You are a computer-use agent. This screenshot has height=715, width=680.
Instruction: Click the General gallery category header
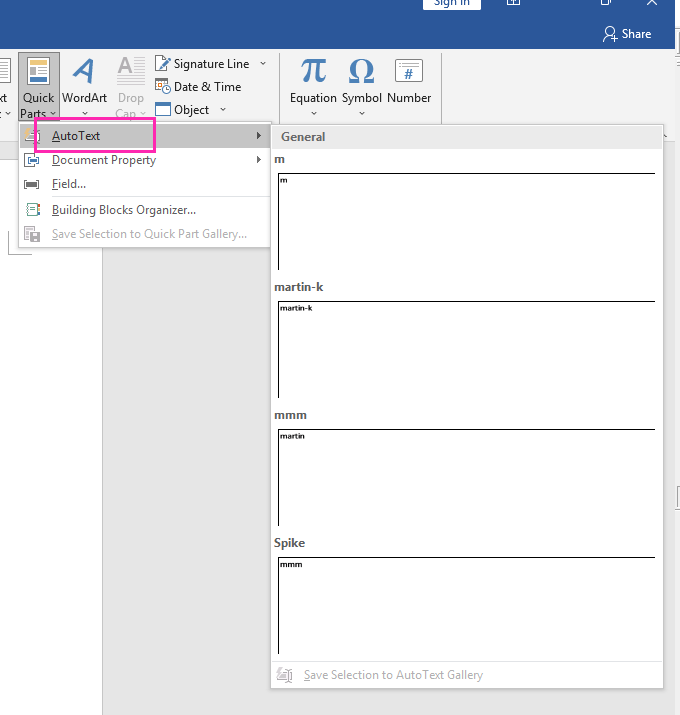467,137
